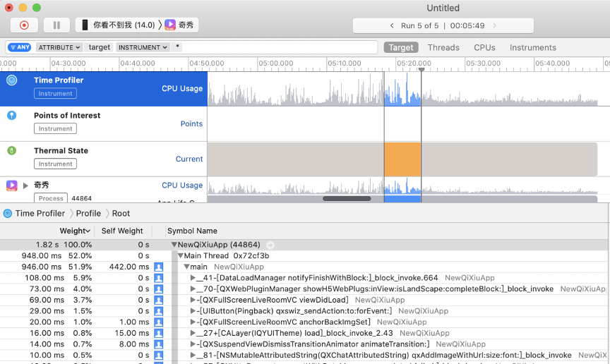Open the INSTRUMENT filter dropdown
Screen dimensions: 610x364
(x=143, y=47)
